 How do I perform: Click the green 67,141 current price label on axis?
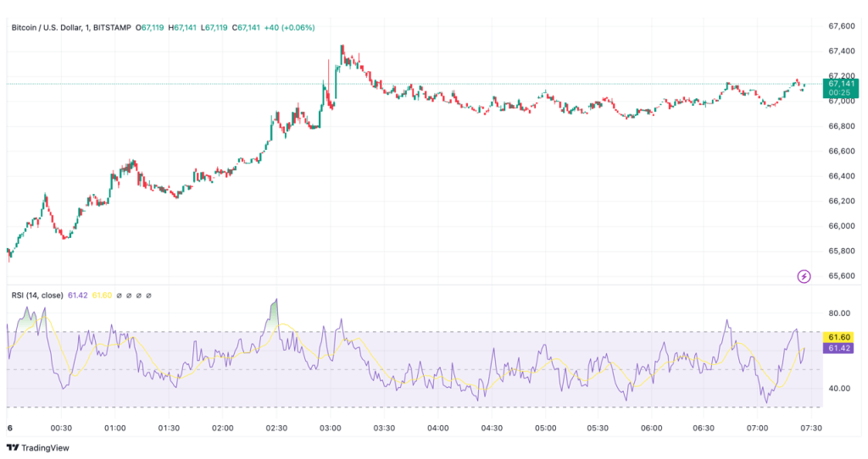pyautogui.click(x=841, y=88)
